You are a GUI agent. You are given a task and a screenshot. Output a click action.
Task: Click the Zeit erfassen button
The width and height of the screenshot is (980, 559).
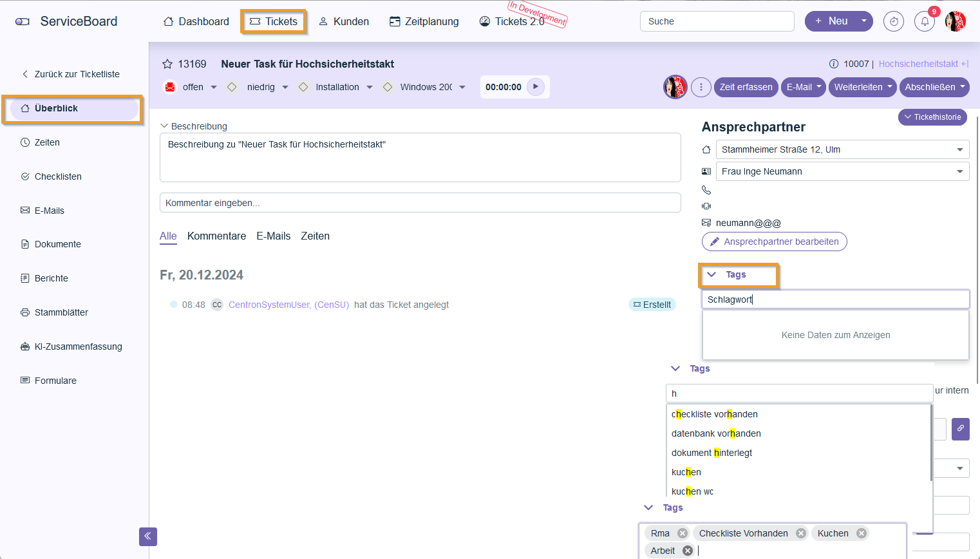pyautogui.click(x=746, y=87)
